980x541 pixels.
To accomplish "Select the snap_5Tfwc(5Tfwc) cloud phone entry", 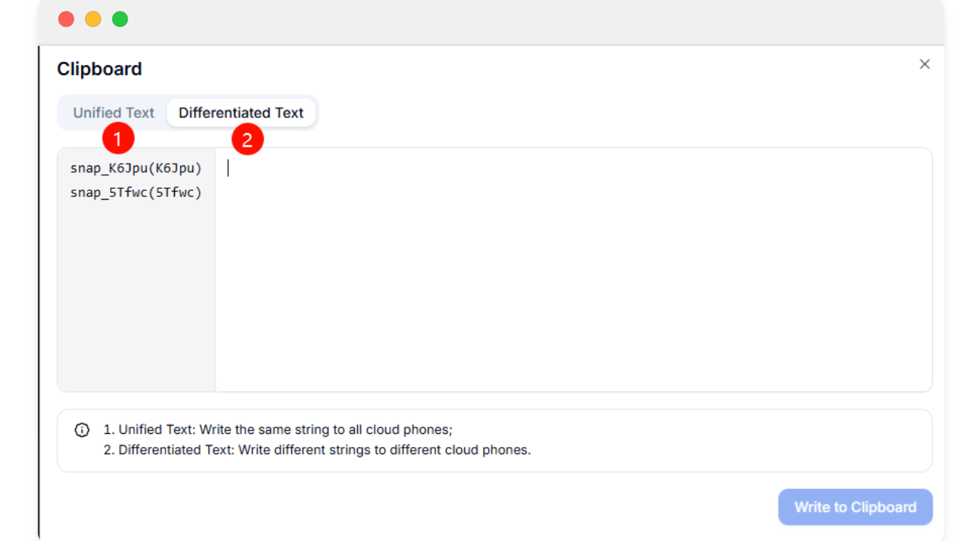I will click(136, 193).
